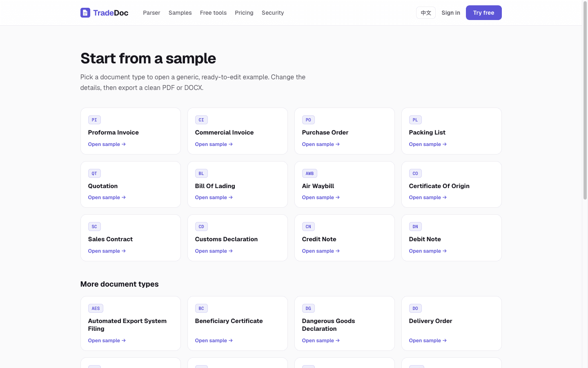Open sample for Beneficiary Certificate

(x=214, y=341)
